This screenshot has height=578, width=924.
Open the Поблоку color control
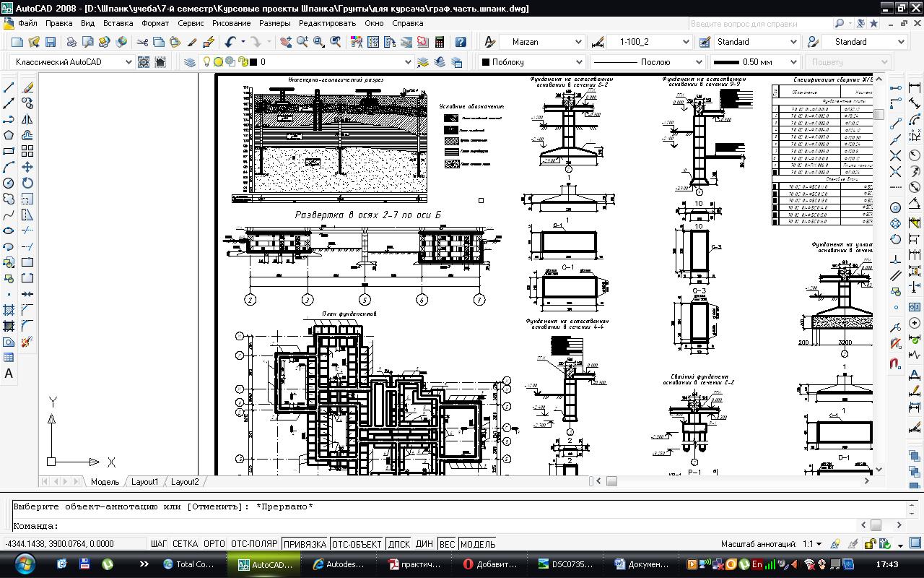531,62
